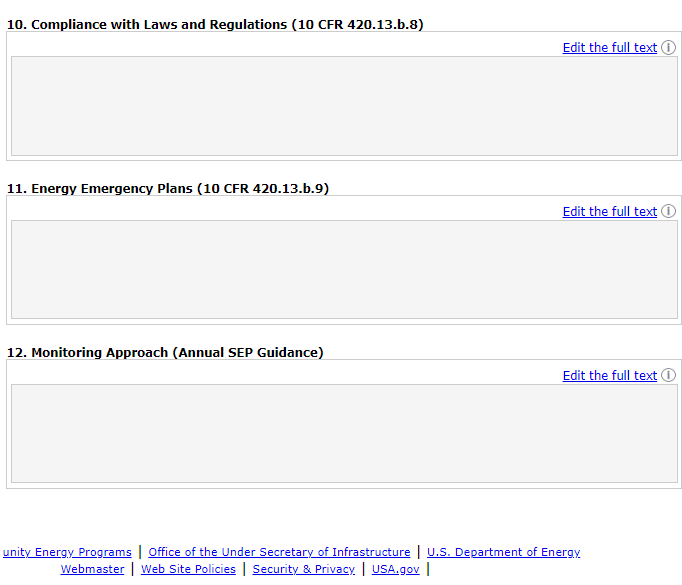682x585 pixels.
Task: Click the Webmaster footer link
Action: pos(92,569)
